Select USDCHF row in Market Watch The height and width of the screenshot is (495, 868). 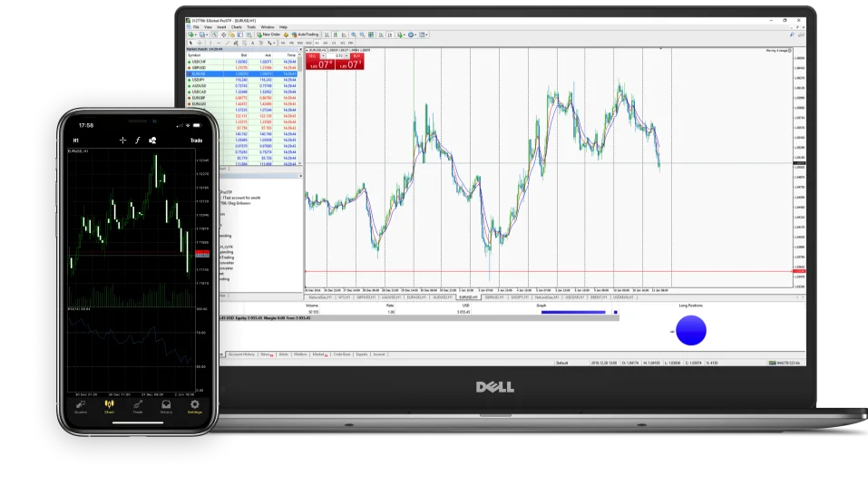tap(243, 62)
